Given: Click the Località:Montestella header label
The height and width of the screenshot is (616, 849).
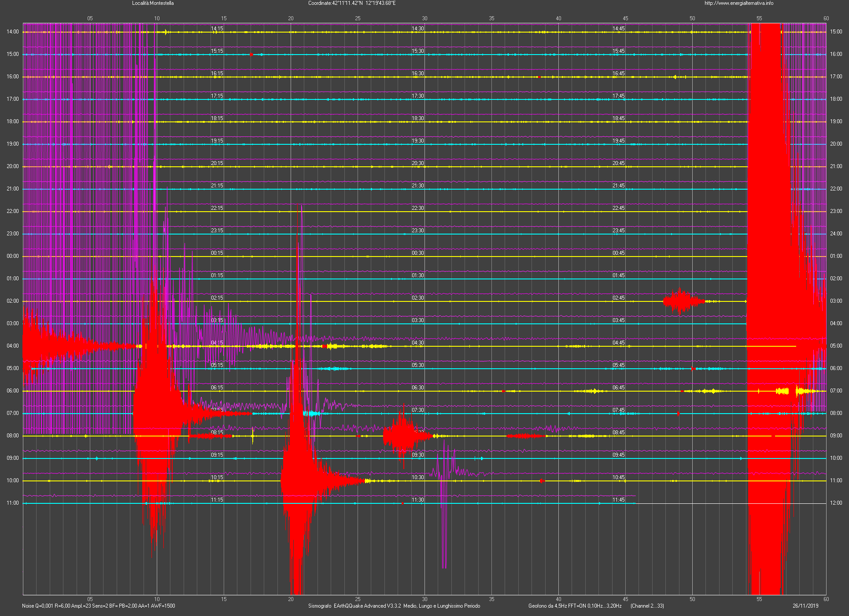Looking at the screenshot, I should click(x=153, y=3).
